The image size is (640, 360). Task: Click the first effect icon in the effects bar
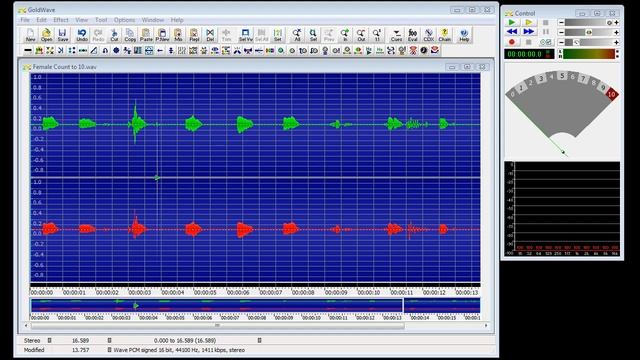coord(28,51)
